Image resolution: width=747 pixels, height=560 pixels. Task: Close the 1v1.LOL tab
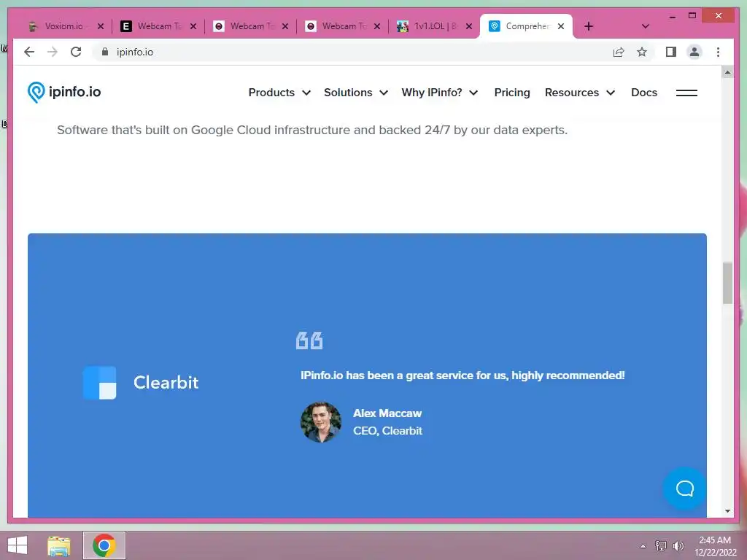click(x=469, y=26)
